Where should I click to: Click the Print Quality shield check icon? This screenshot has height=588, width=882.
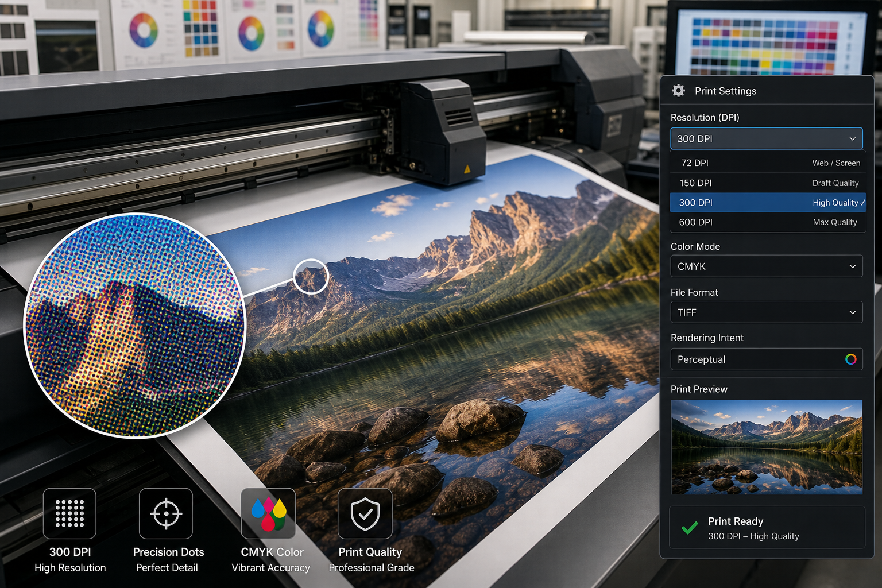[365, 513]
